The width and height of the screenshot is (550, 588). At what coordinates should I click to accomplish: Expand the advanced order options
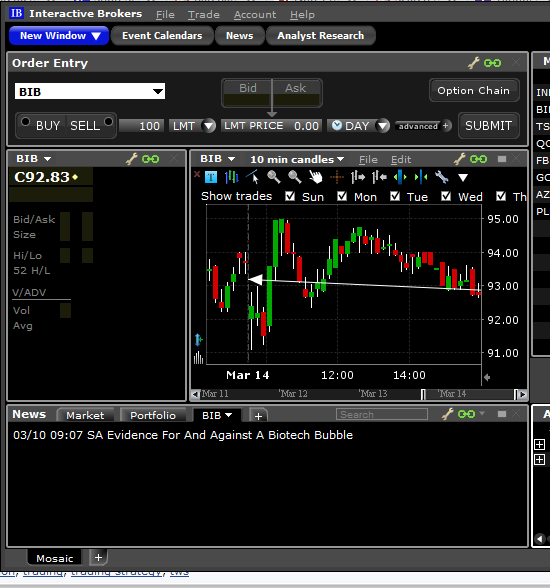(423, 126)
